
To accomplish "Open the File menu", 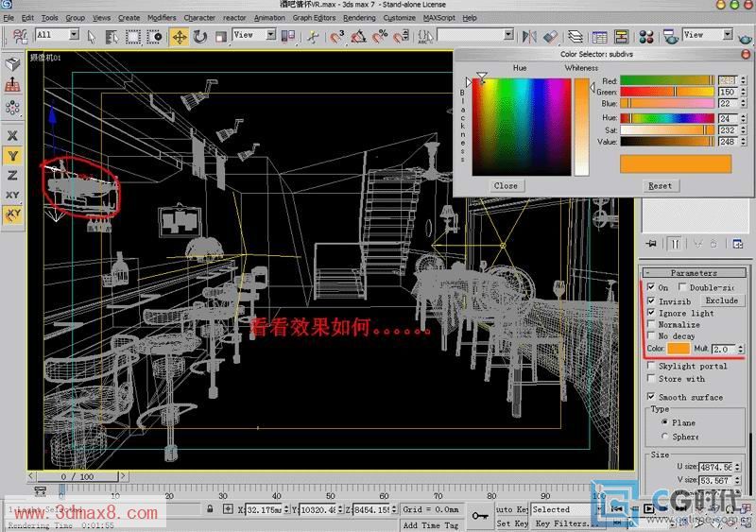I will [9, 18].
